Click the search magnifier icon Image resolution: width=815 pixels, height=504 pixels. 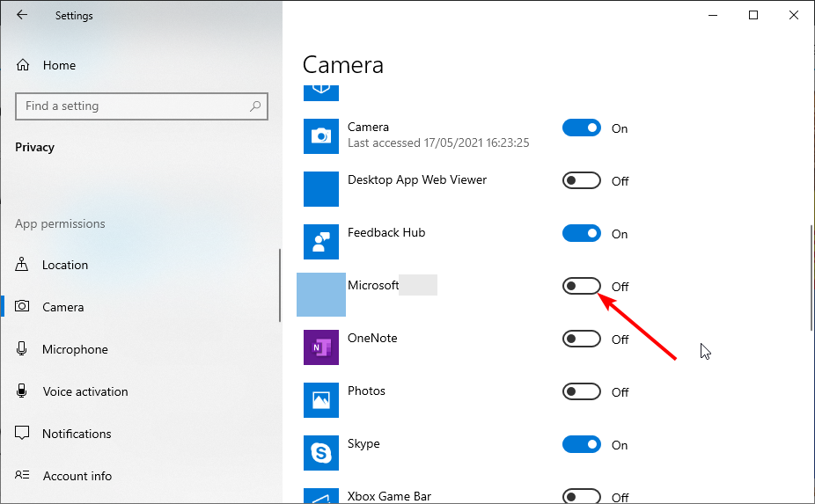click(255, 106)
